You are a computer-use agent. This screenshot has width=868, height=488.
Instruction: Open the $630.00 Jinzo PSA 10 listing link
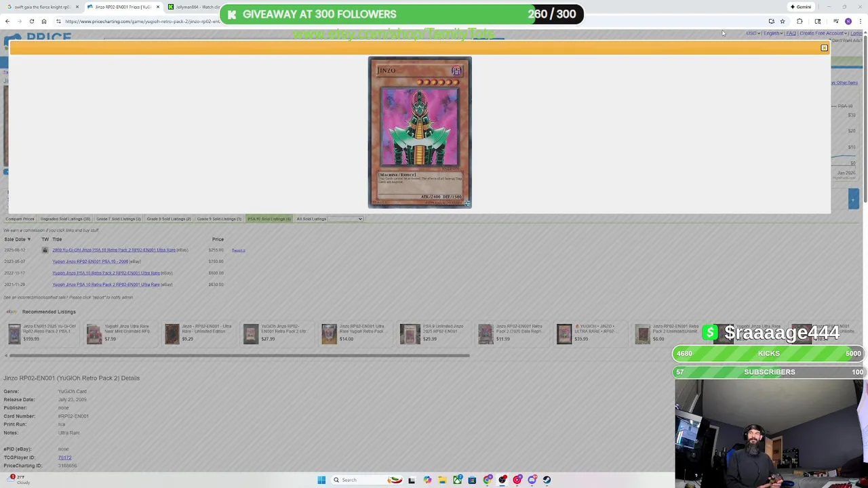tap(106, 285)
